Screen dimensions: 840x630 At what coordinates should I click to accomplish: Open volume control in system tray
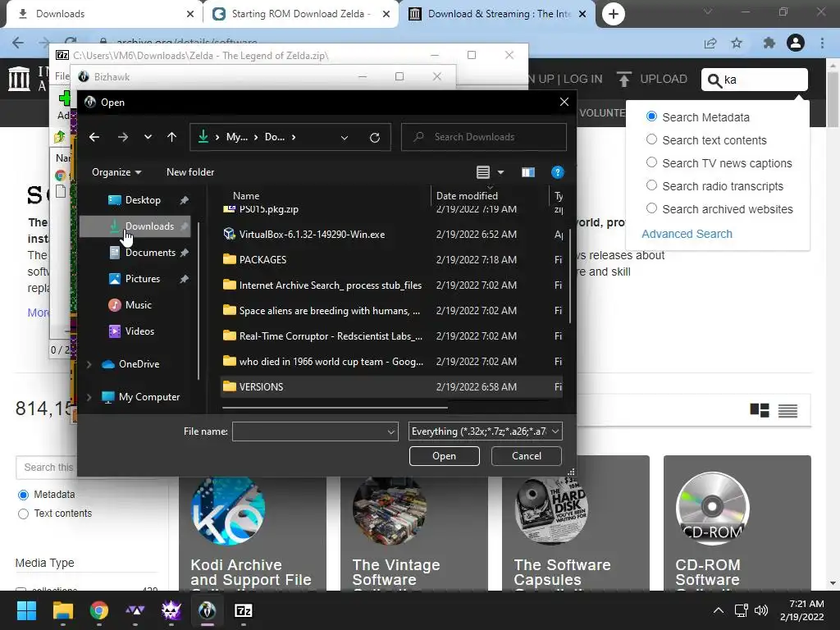tap(760, 610)
